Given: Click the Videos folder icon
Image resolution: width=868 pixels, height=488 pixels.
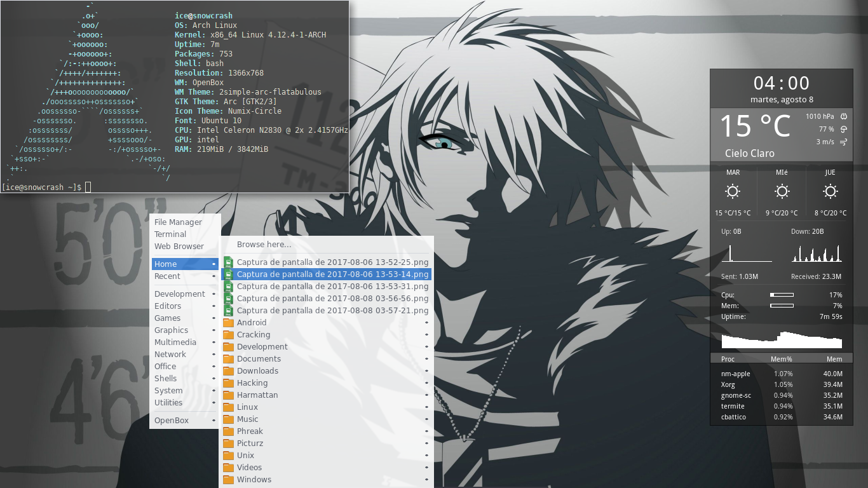Looking at the screenshot, I should click(x=229, y=467).
